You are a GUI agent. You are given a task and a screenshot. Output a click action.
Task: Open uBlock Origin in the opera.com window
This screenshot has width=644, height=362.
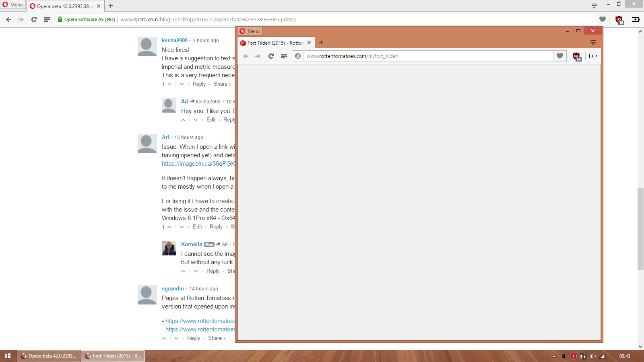pyautogui.click(x=619, y=20)
